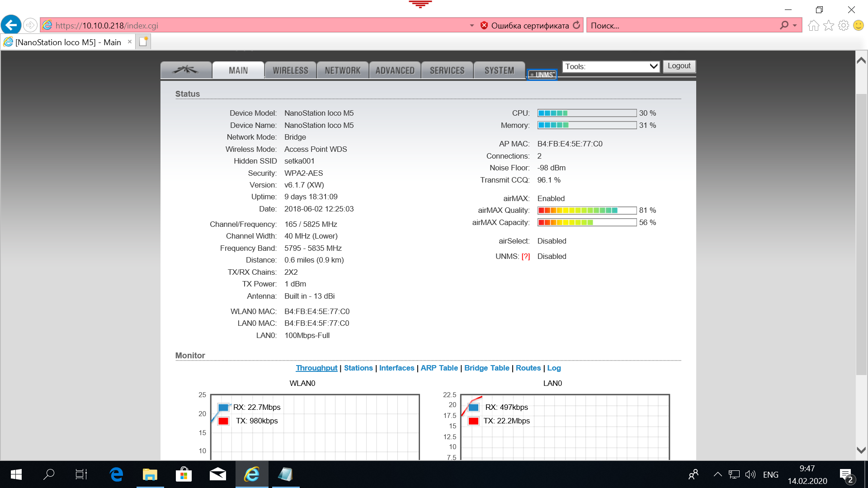Click the Logout button
This screenshot has height=488, width=868.
679,66
